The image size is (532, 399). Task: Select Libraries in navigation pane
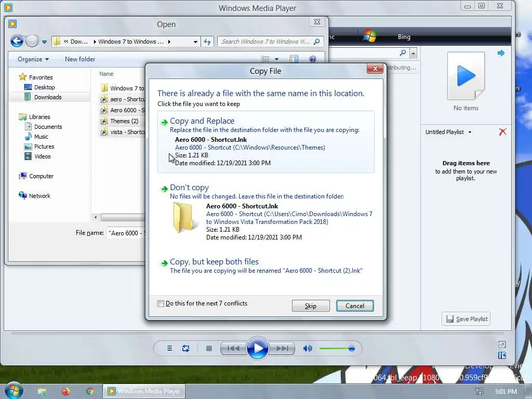tap(39, 117)
